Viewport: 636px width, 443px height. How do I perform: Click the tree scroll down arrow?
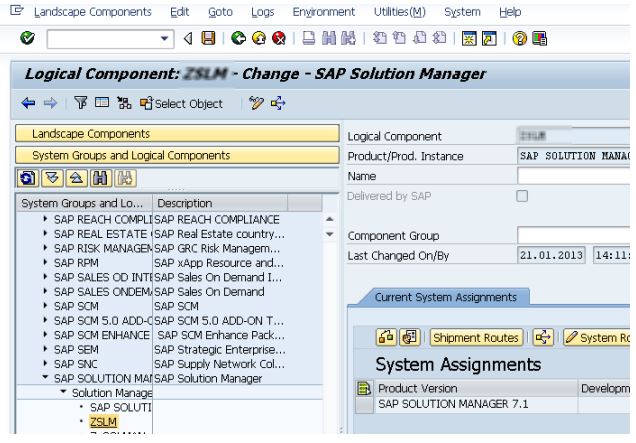click(330, 234)
